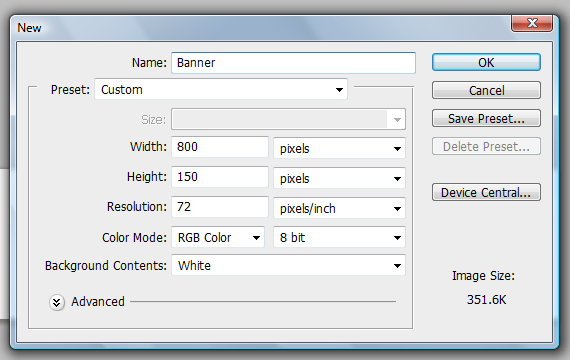Expand the Advanced section chevron
The width and height of the screenshot is (570, 360).
(x=57, y=302)
